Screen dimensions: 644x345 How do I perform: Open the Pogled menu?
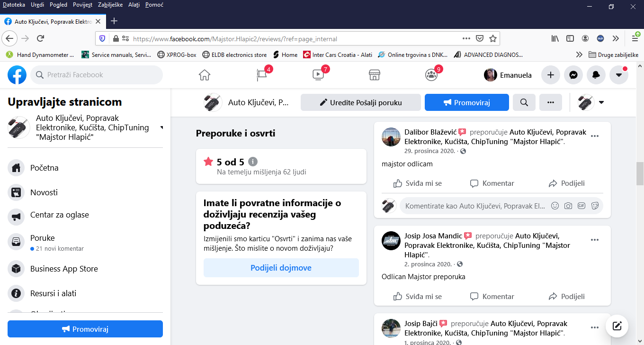[x=59, y=4]
